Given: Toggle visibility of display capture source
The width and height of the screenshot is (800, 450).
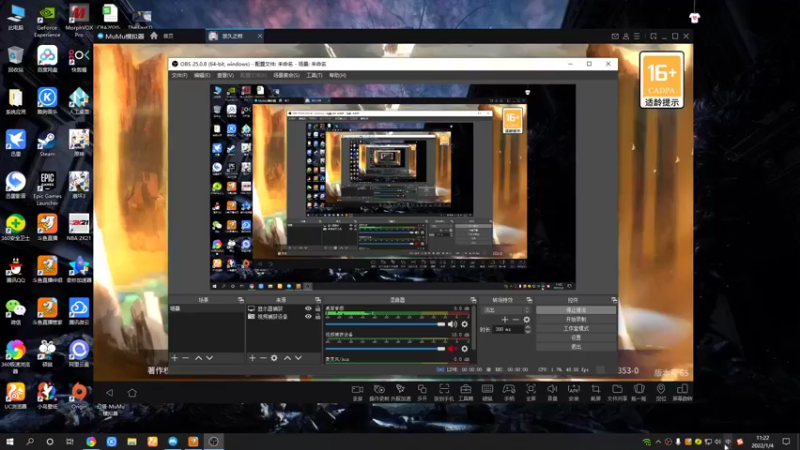Looking at the screenshot, I should (x=308, y=309).
